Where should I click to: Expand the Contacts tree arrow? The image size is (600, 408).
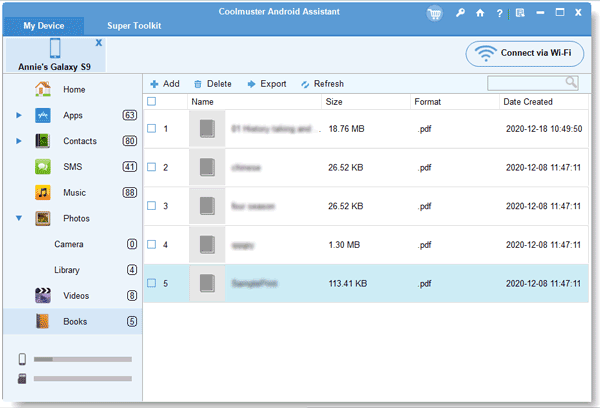pos(19,141)
